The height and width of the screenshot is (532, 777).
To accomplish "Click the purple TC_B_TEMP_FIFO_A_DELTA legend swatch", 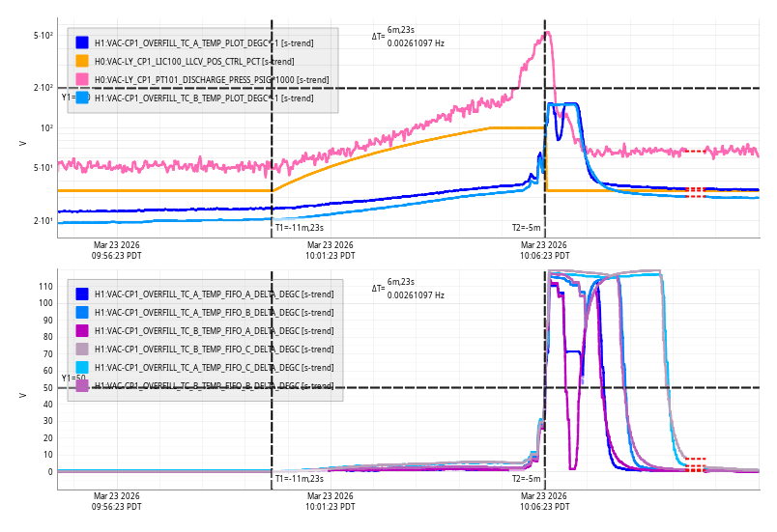I will (x=82, y=330).
